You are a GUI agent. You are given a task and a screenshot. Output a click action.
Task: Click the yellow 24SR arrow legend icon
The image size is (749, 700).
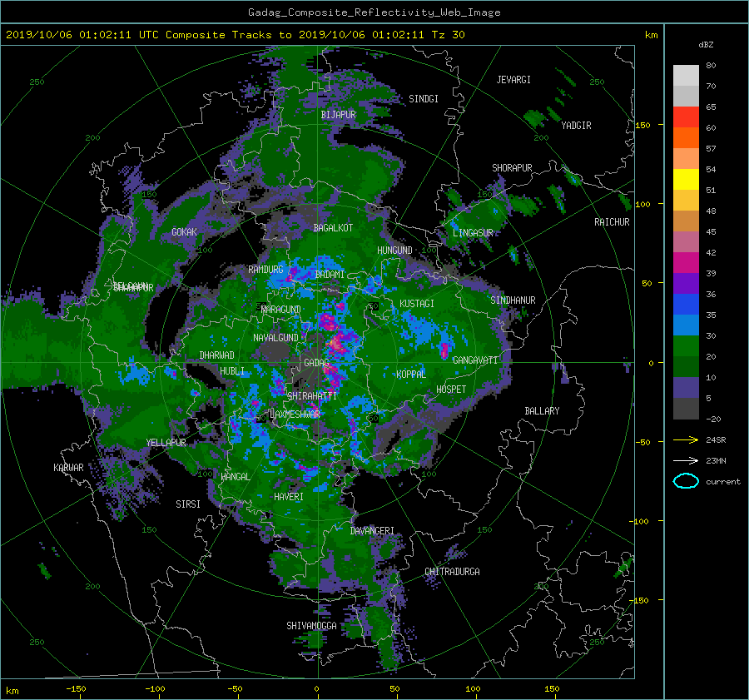[x=686, y=439]
